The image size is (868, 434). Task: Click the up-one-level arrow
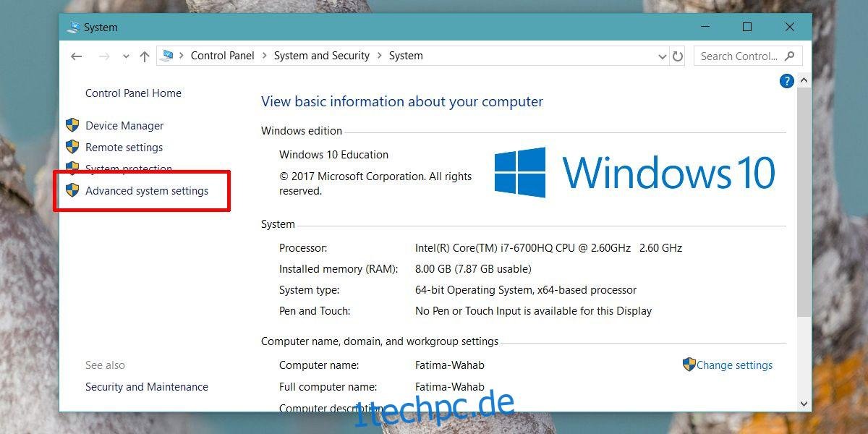(x=145, y=56)
